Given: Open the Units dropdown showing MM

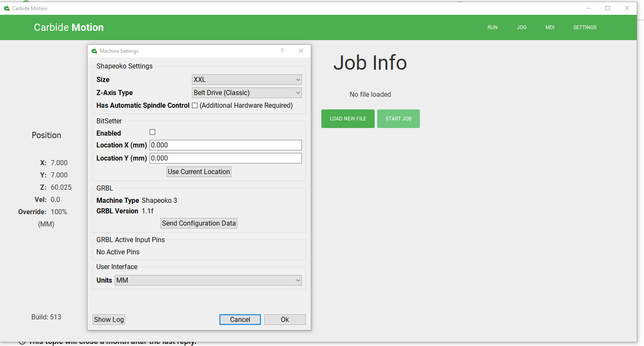Looking at the screenshot, I should [x=208, y=280].
